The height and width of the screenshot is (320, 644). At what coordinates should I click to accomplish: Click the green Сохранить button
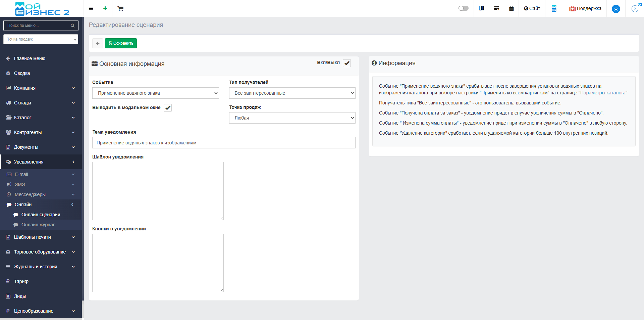pyautogui.click(x=121, y=43)
